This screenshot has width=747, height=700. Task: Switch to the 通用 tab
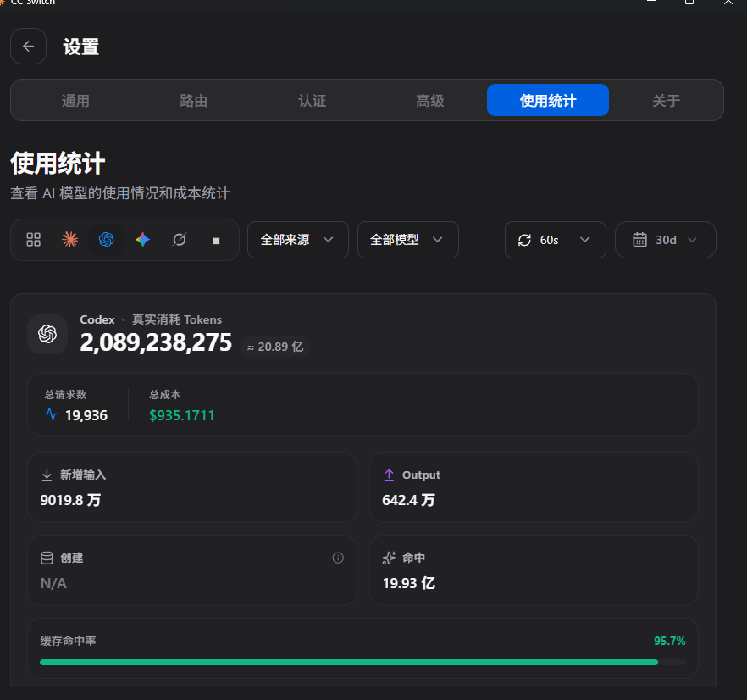tap(75, 101)
